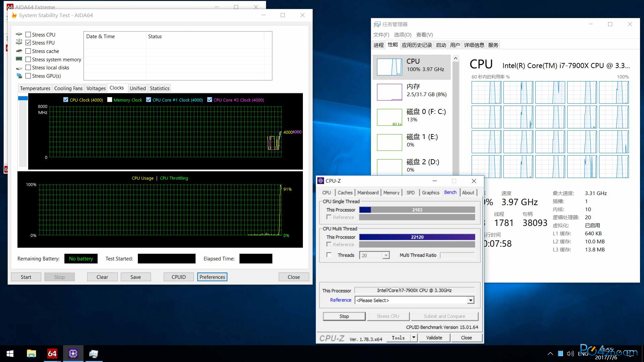The height and width of the screenshot is (362, 644).
Task: Select the memory (内存) performance graph
Action: point(389,92)
